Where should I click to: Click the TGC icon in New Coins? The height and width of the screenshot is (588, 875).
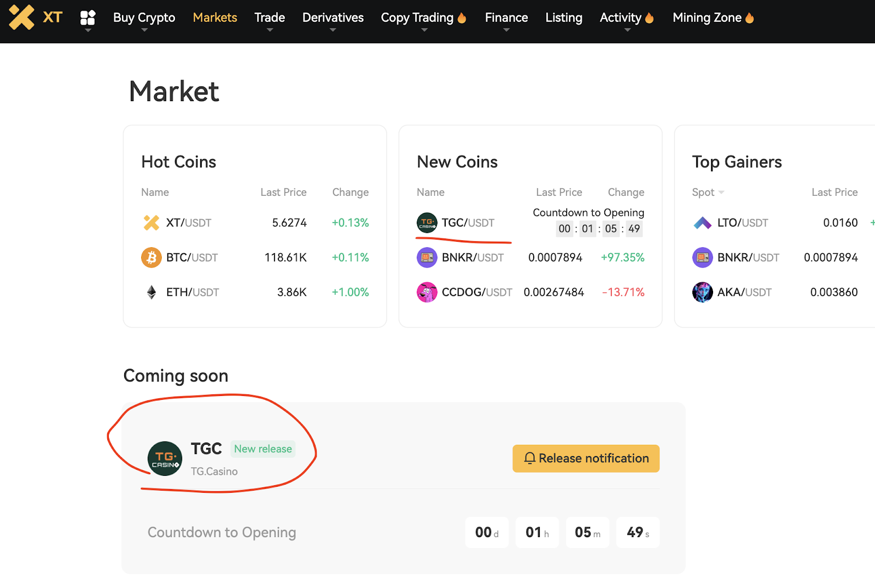427,223
